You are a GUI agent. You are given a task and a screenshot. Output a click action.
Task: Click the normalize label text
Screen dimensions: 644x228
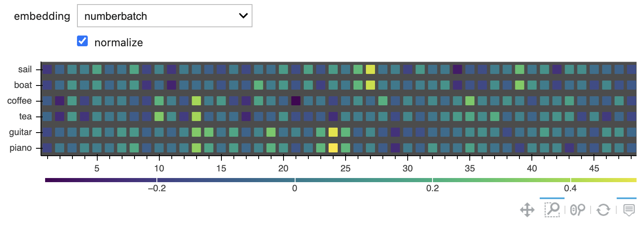[x=119, y=43]
